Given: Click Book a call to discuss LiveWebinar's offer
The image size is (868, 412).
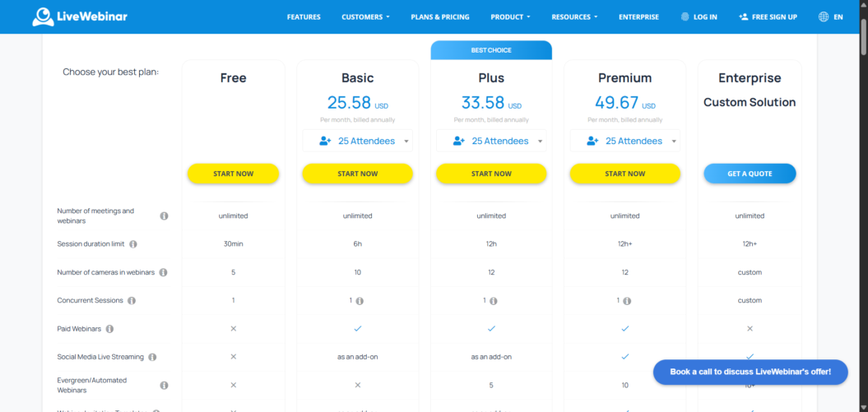Looking at the screenshot, I should pos(750,372).
